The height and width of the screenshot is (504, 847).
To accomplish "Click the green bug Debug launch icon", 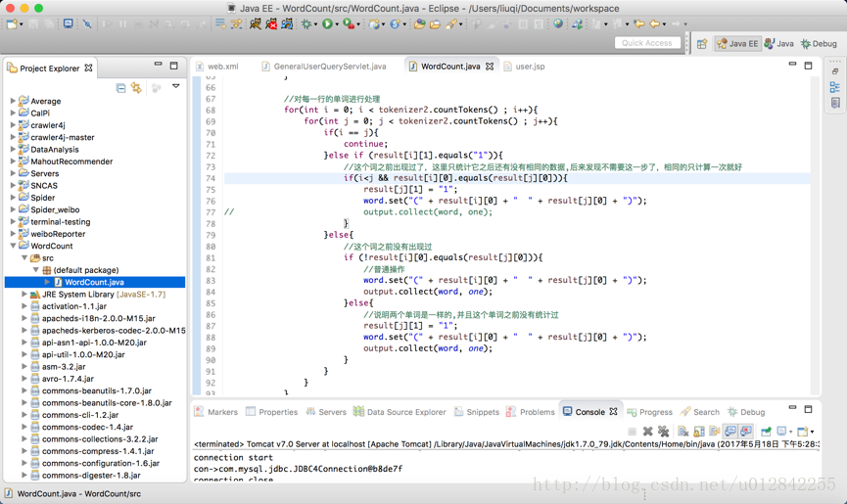I will point(306,23).
